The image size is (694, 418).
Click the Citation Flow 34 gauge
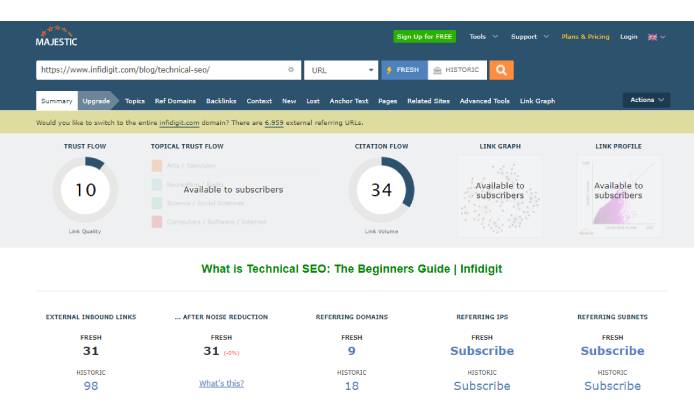click(x=381, y=190)
